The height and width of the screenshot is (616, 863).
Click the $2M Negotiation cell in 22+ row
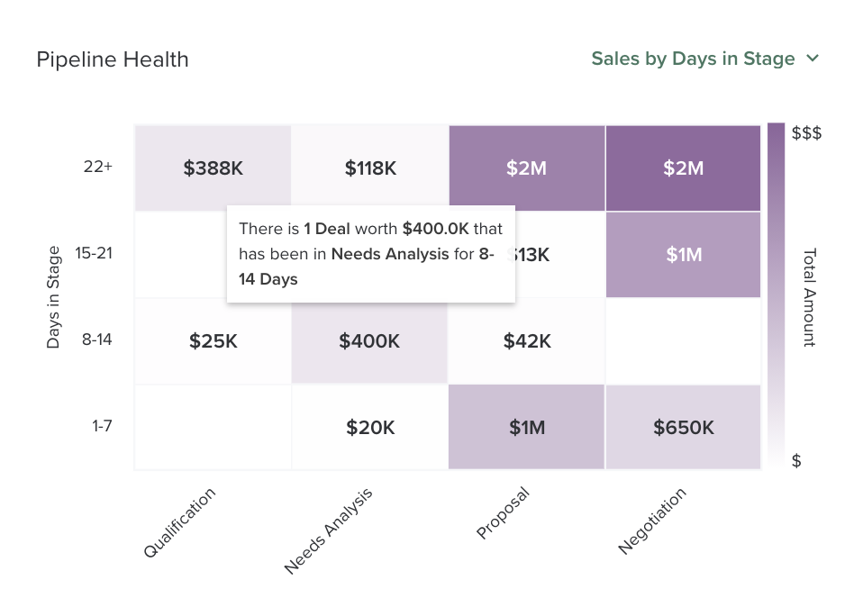[683, 167]
